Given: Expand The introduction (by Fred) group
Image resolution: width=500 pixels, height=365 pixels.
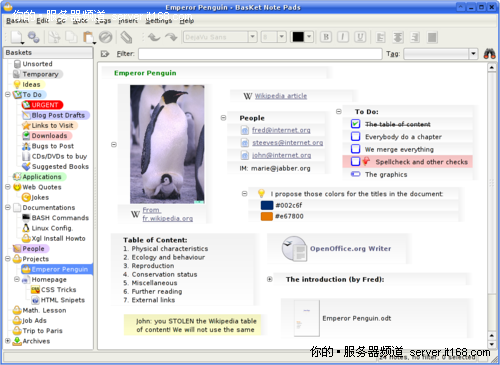Looking at the screenshot, I should pyautogui.click(x=269, y=279).
